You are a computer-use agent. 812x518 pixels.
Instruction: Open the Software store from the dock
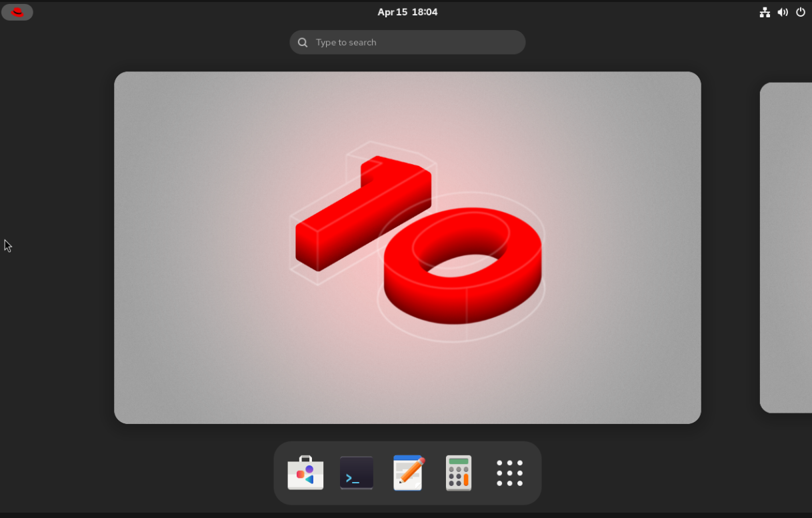coord(305,473)
